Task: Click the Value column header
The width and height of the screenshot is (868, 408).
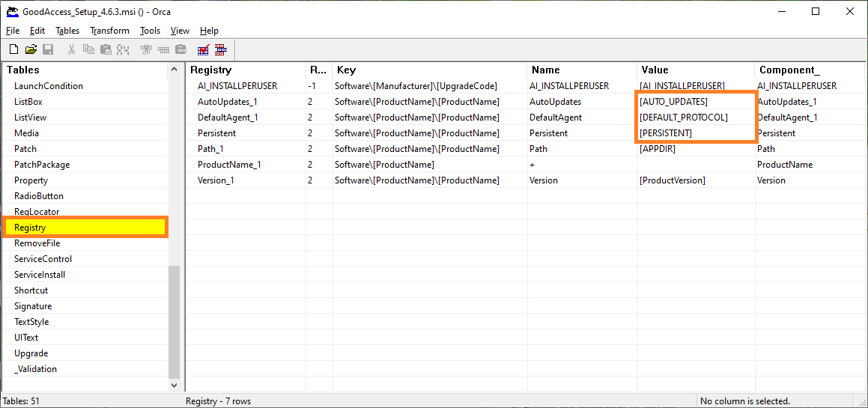Action: coord(695,70)
